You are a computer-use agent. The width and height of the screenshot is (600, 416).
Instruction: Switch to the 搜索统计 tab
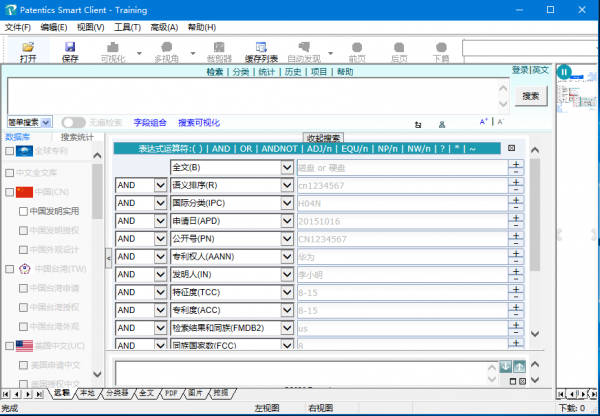point(77,137)
